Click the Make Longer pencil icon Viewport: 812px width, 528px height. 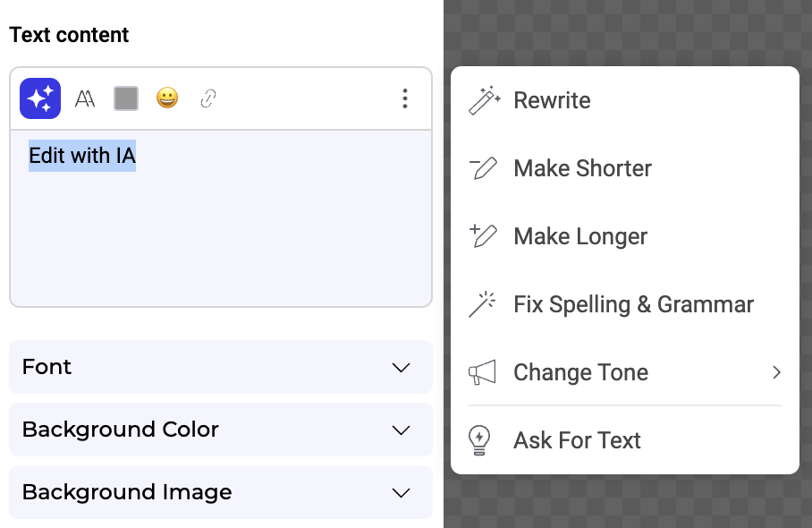point(484,236)
